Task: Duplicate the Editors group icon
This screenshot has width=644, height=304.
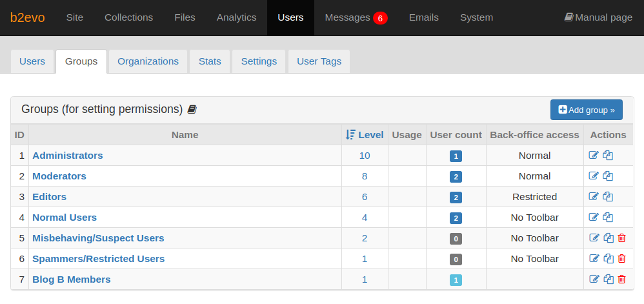Action: (x=608, y=196)
